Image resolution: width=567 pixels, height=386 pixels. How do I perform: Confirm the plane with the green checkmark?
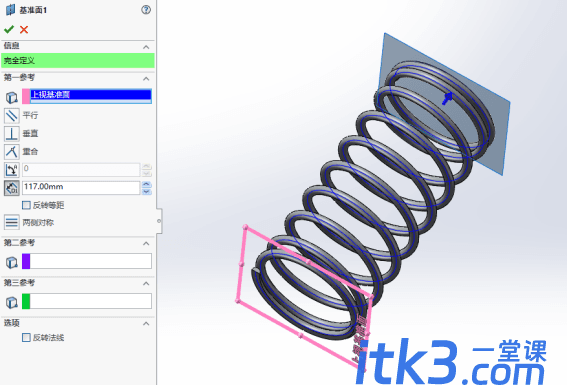[9, 29]
